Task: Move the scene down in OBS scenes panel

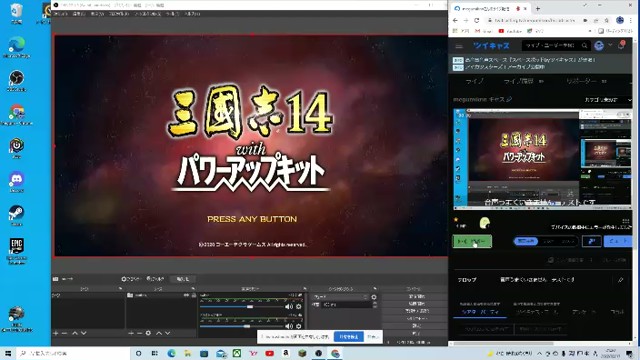Action: (x=84, y=333)
